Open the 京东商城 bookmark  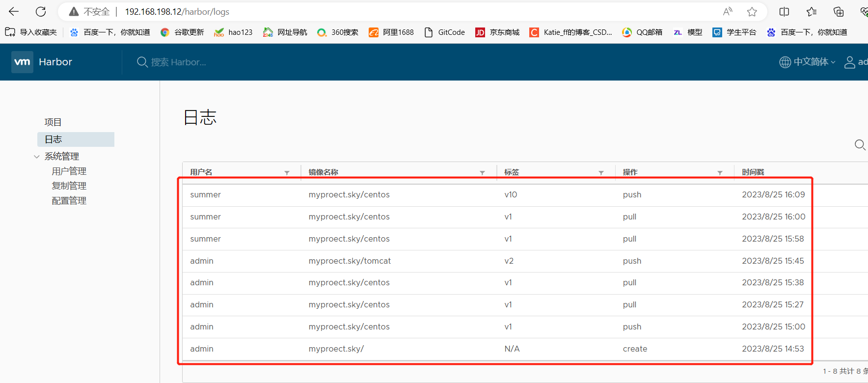coord(497,32)
